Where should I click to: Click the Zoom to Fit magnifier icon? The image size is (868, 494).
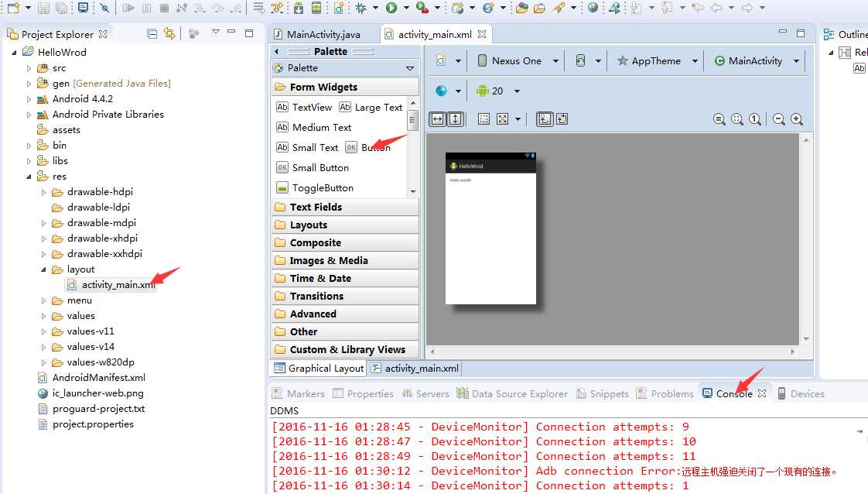pos(736,119)
